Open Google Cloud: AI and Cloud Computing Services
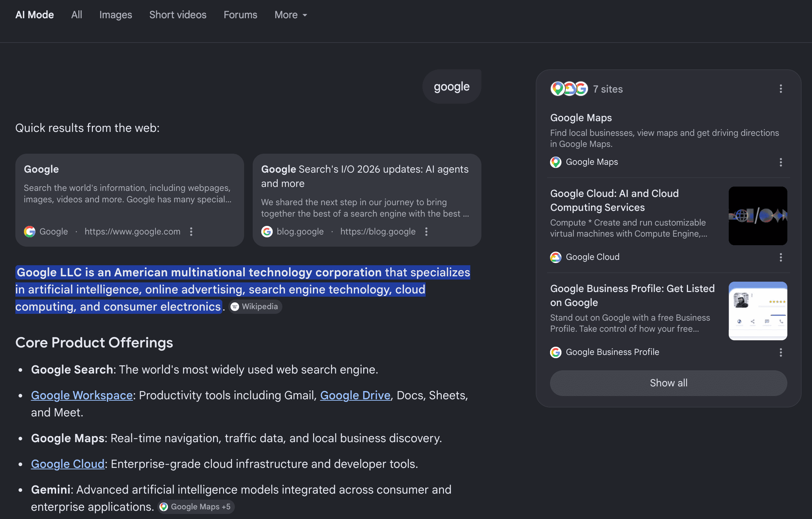The height and width of the screenshot is (519, 812). coord(614,200)
